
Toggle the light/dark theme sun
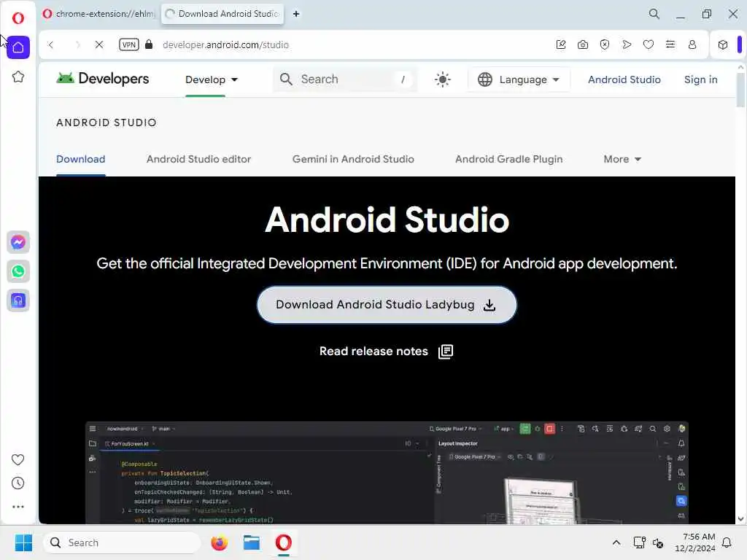[443, 79]
